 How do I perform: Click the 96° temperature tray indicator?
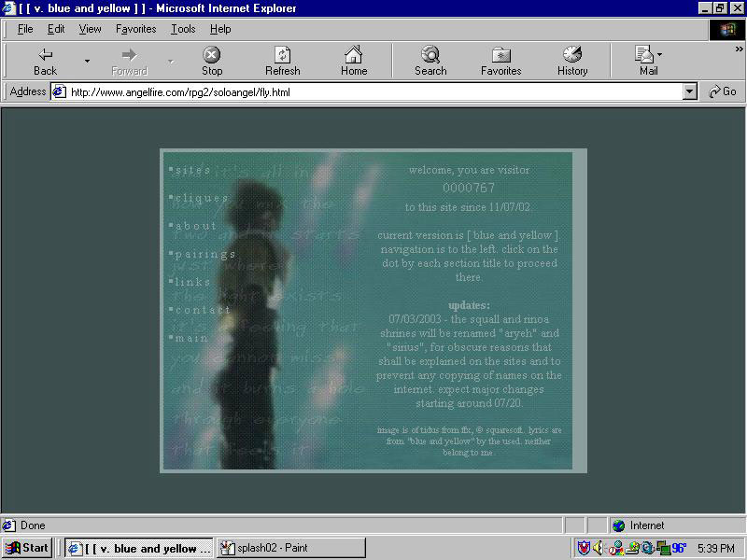coord(679,548)
